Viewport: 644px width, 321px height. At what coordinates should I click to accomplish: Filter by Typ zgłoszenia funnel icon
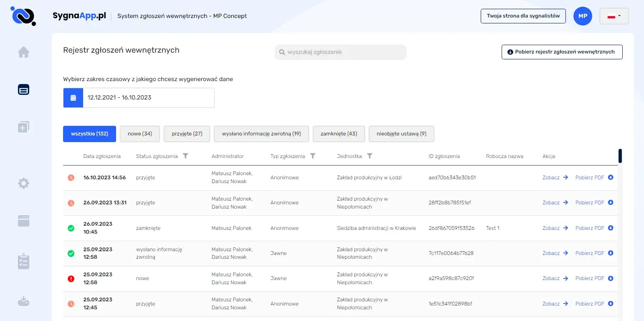[x=313, y=156]
